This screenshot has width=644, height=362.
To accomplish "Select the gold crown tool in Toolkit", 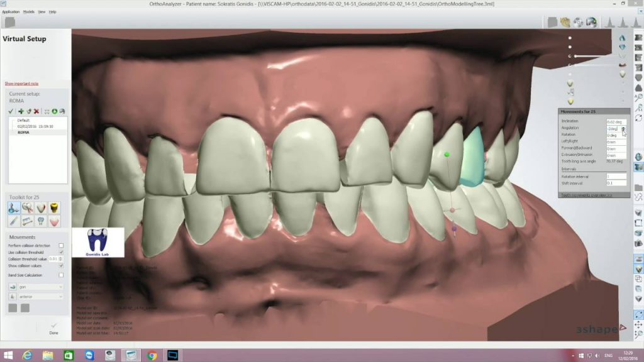I will [x=54, y=207].
